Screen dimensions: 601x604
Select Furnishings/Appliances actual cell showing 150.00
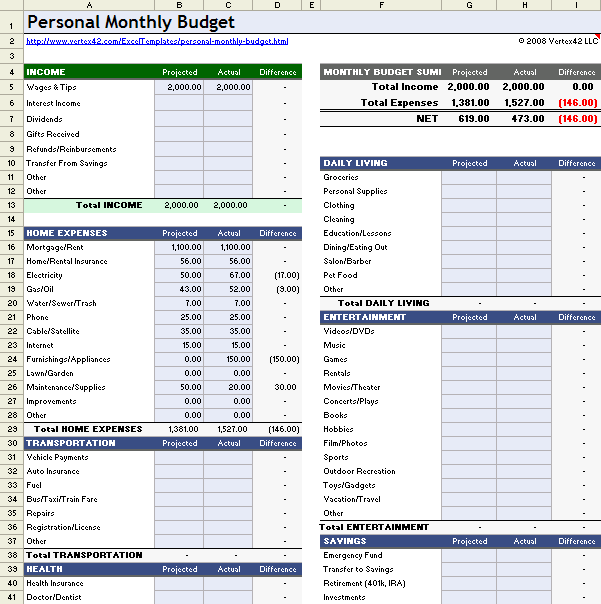point(228,359)
